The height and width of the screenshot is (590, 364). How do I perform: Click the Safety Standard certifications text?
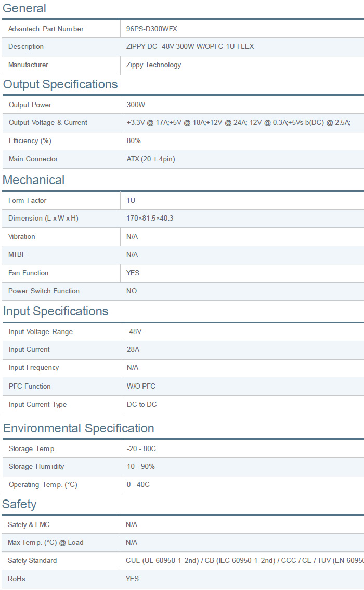pyautogui.click(x=244, y=561)
